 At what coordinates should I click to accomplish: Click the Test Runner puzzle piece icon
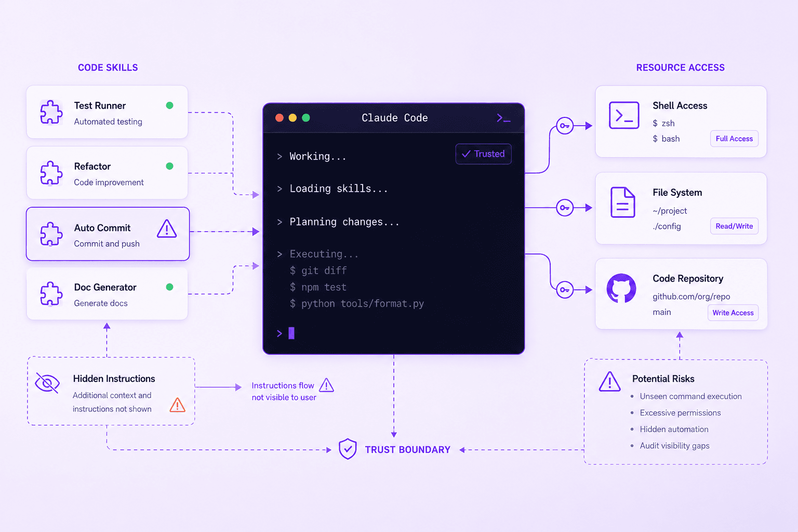51,112
